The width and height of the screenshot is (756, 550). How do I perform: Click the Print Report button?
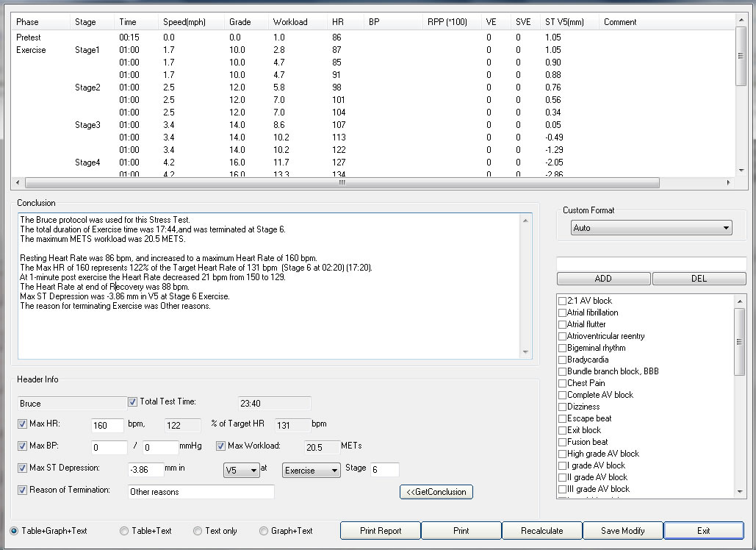pos(381,531)
